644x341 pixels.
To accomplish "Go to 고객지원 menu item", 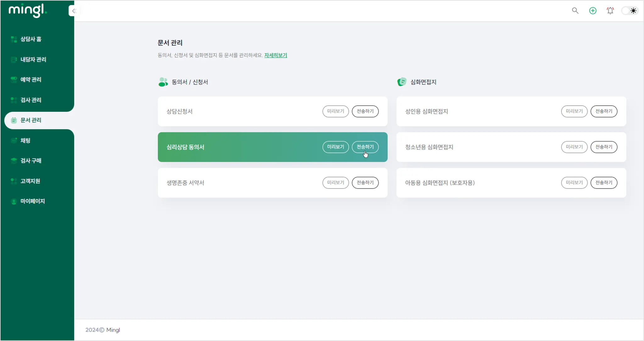I will [x=30, y=181].
